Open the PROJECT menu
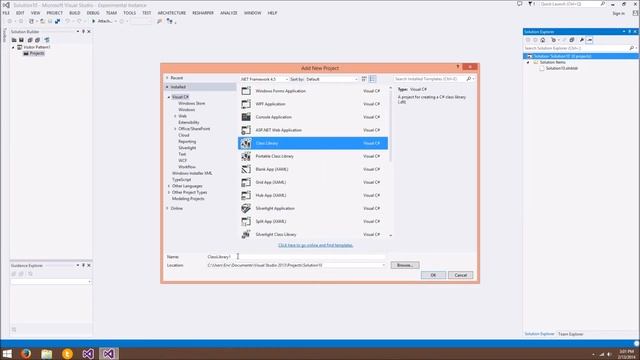Image resolution: width=640 pixels, height=360 pixels. tap(54, 13)
